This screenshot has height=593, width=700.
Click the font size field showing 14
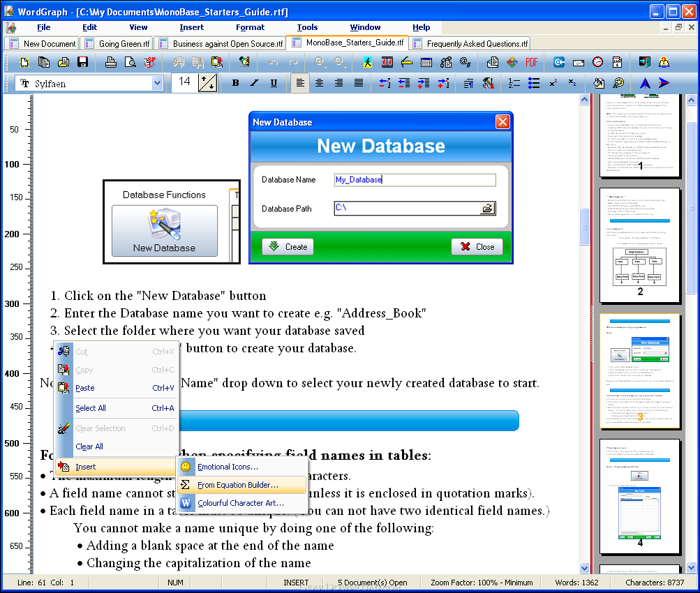[x=184, y=83]
